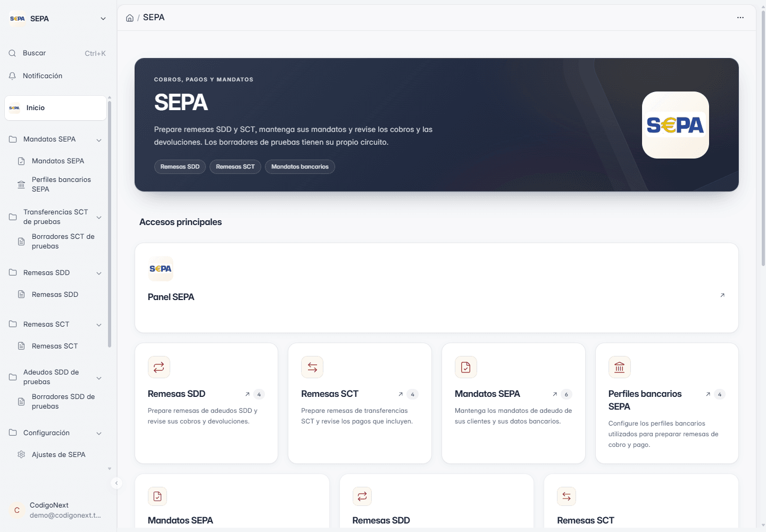Image resolution: width=766 pixels, height=532 pixels.
Task: Select Inicio in the sidebar
Action: 55,108
